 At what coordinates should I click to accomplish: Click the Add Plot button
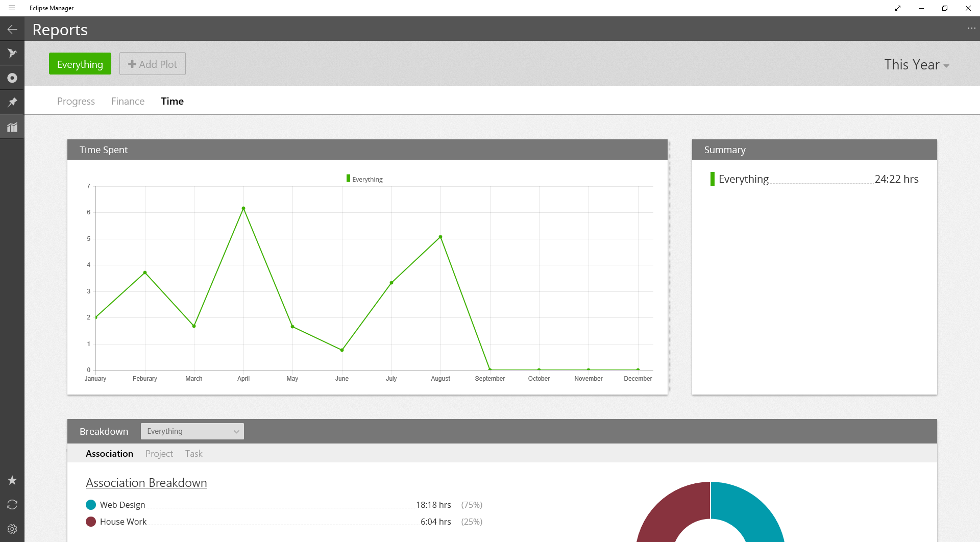[153, 64]
